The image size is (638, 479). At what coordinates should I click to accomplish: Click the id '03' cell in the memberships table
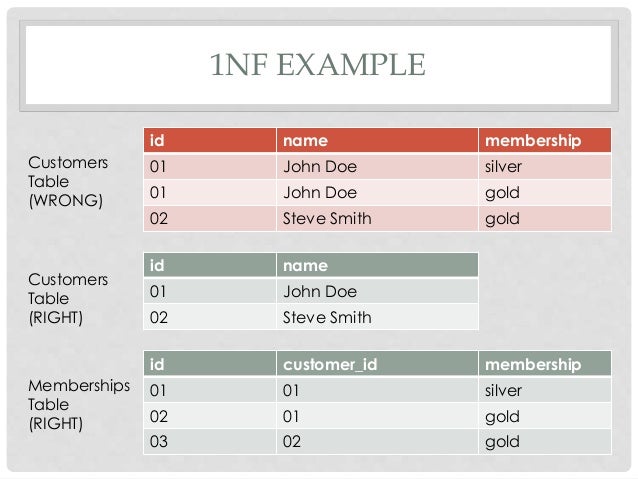pyautogui.click(x=210, y=442)
